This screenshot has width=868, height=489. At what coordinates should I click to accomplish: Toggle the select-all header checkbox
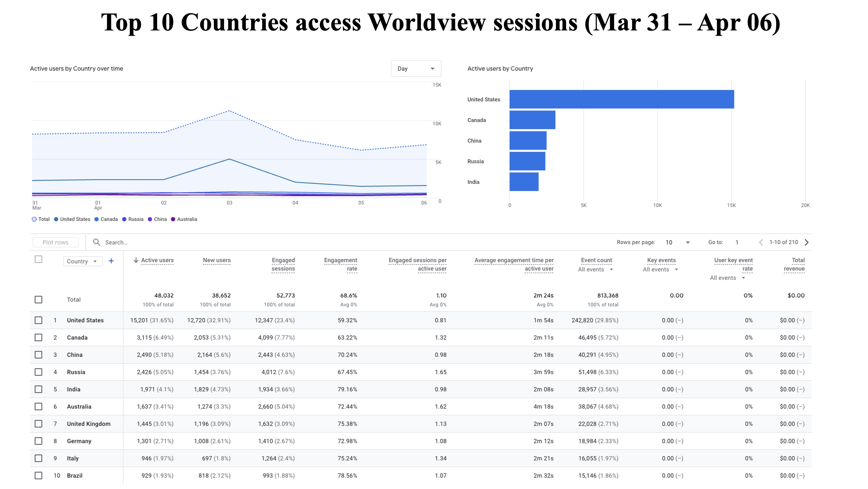pyautogui.click(x=39, y=259)
